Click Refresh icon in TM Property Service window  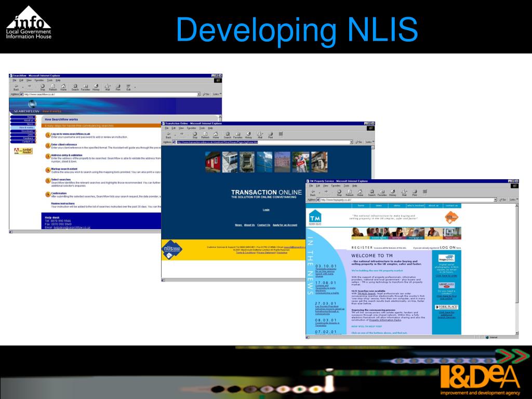(350, 193)
